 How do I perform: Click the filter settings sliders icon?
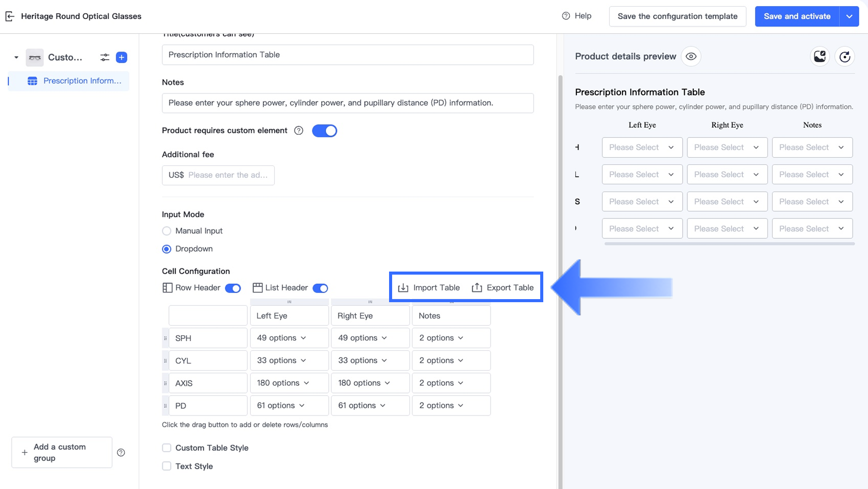click(x=105, y=57)
